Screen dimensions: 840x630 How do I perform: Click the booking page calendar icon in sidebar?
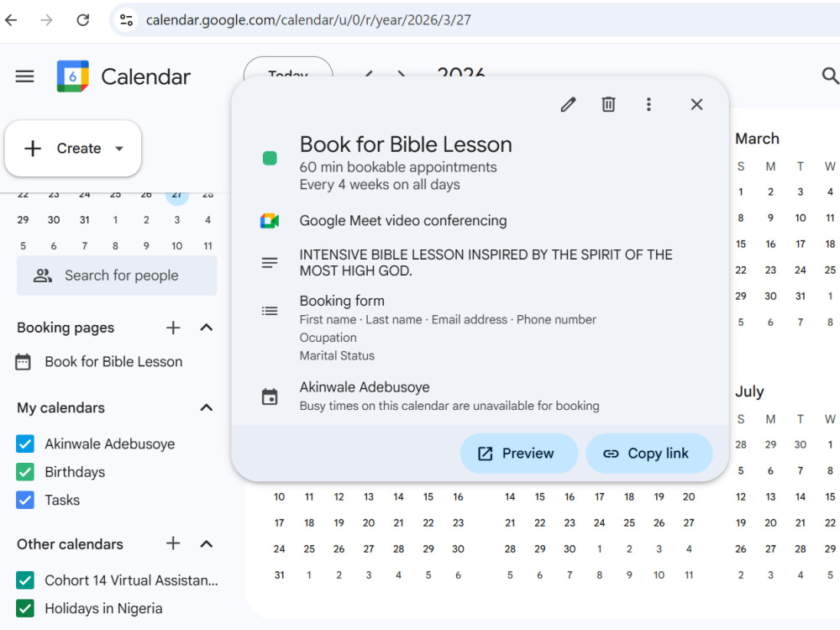click(23, 362)
